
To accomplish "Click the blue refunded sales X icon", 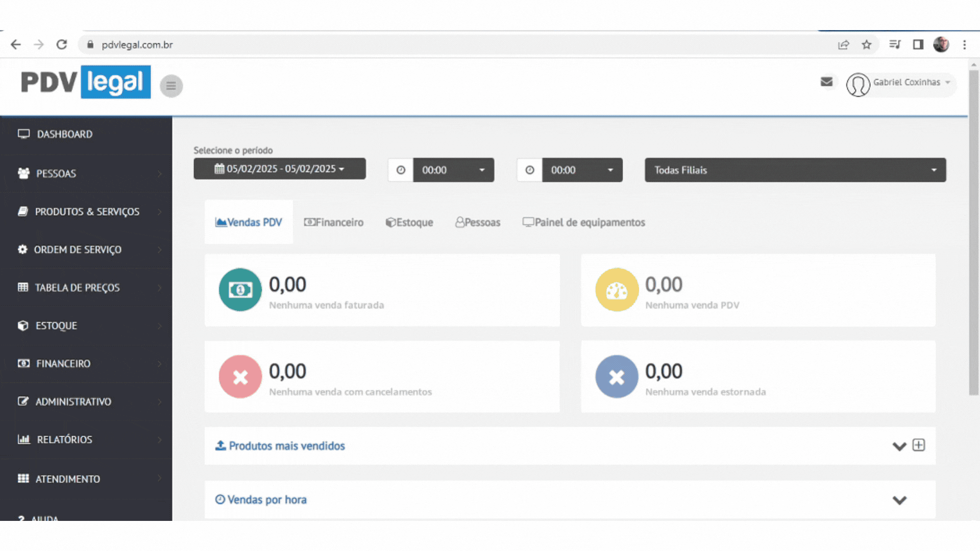I will pos(617,377).
